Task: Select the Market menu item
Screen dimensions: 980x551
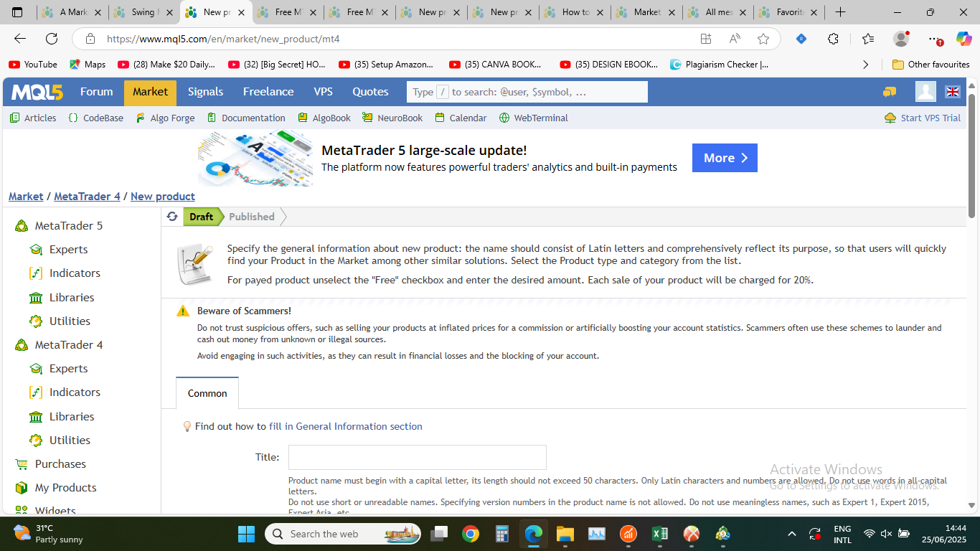Action: pos(150,92)
